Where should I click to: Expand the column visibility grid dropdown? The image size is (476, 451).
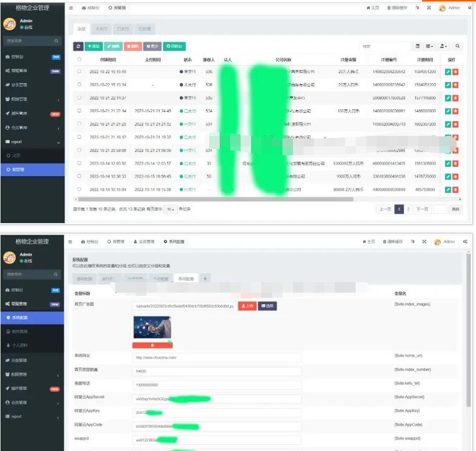(x=429, y=47)
